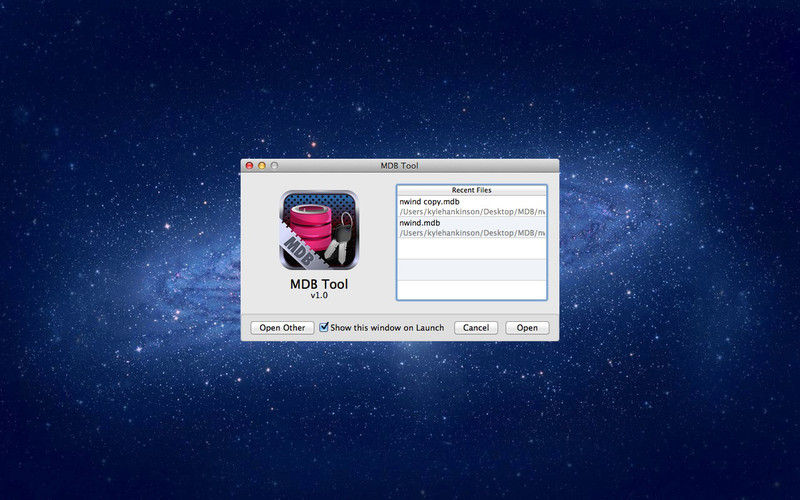The width and height of the screenshot is (800, 500).
Task: Click the gray zoom button in title bar
Action: (275, 165)
